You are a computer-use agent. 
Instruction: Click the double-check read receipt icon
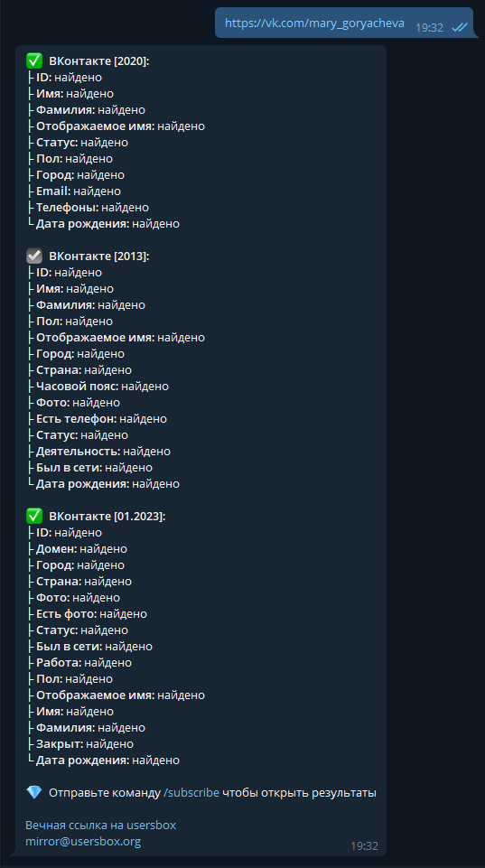coord(460,27)
